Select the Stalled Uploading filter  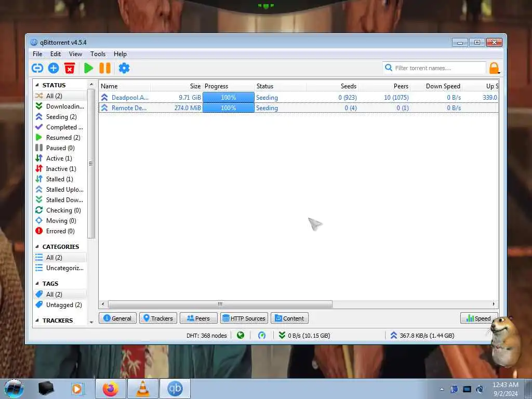(x=60, y=189)
